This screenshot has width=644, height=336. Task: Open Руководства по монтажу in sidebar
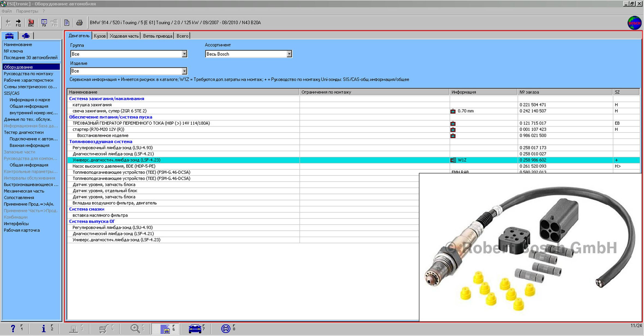(28, 74)
